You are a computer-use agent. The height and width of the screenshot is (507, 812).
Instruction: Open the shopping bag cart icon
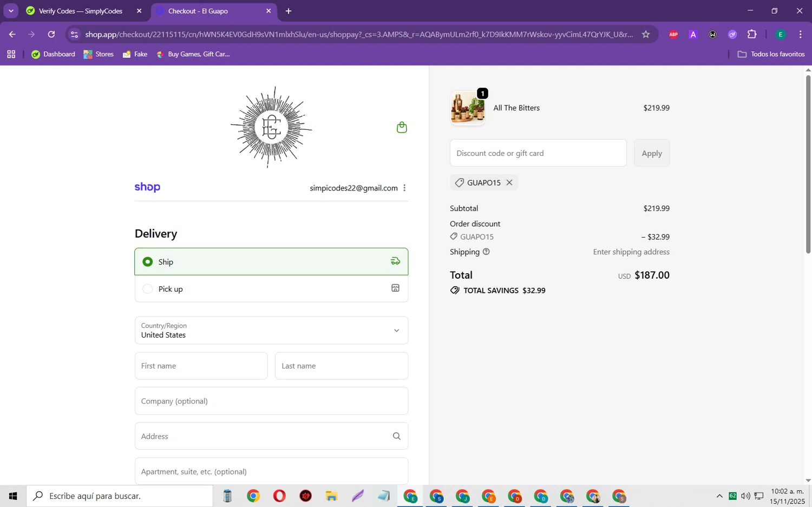[x=402, y=127]
